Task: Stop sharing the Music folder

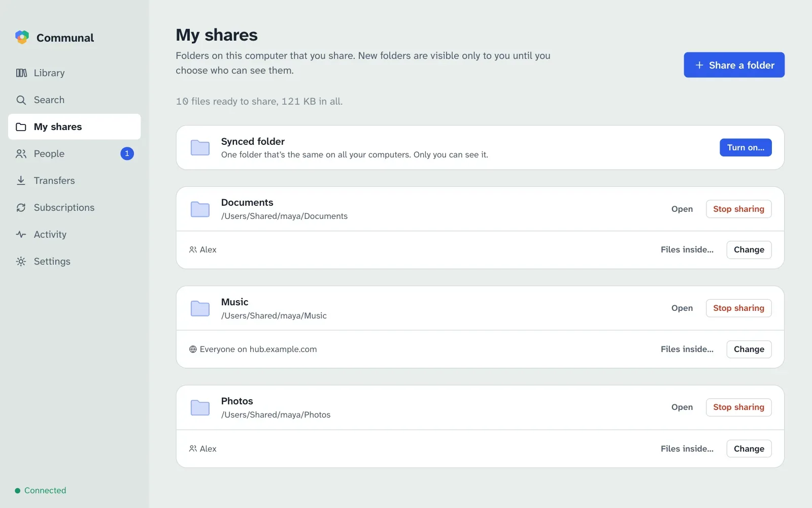Action: [738, 308]
